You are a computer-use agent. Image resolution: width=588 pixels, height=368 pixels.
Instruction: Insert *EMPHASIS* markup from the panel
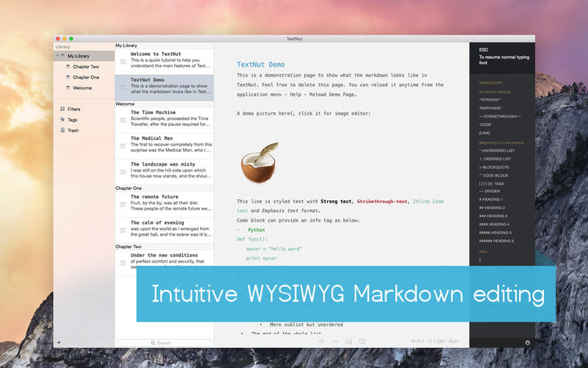[490, 108]
